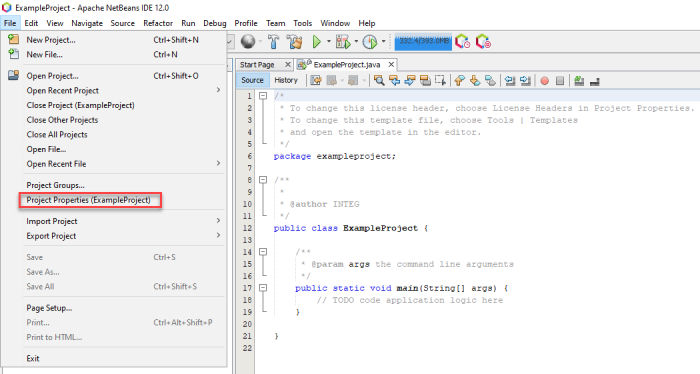The width and height of the screenshot is (700, 374).
Task: Click the globe browser icon in toolbar
Action: (248, 42)
